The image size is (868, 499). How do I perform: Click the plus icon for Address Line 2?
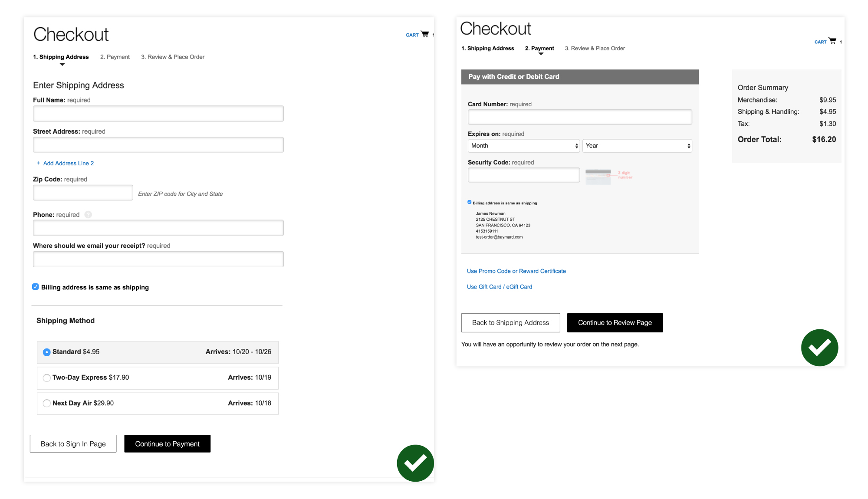pyautogui.click(x=38, y=163)
